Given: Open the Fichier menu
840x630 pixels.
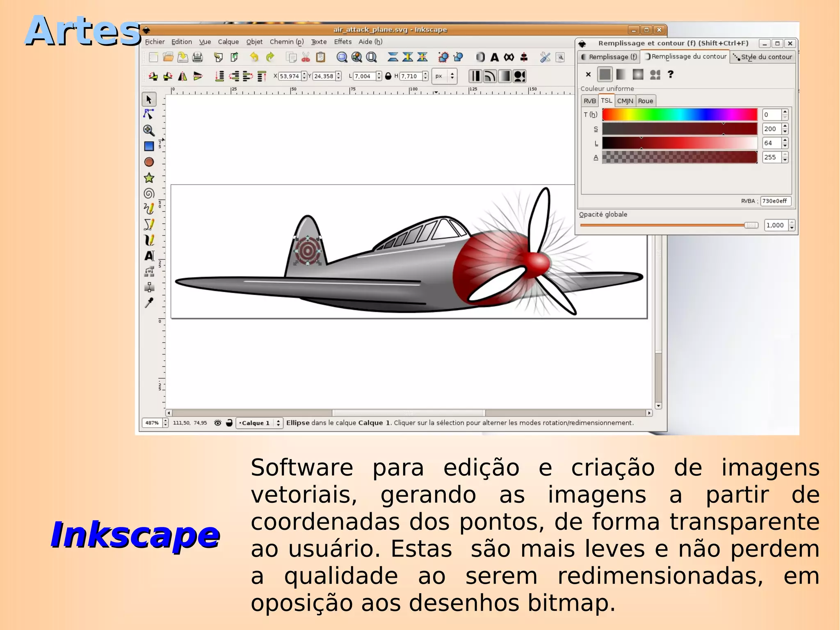Looking at the screenshot, I should coord(155,41).
